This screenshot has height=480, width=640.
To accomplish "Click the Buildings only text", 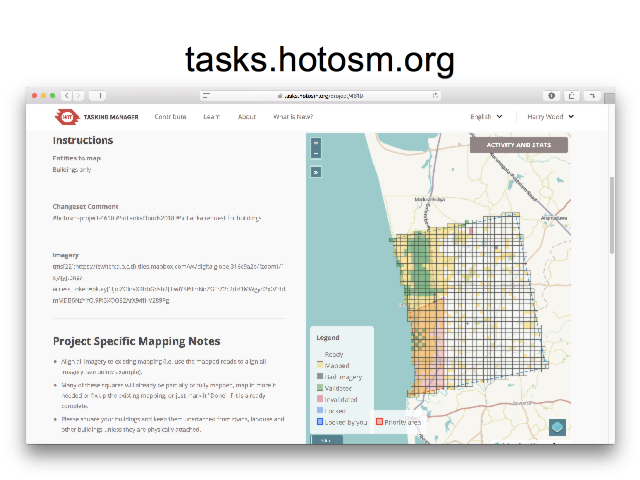I will [x=72, y=169].
